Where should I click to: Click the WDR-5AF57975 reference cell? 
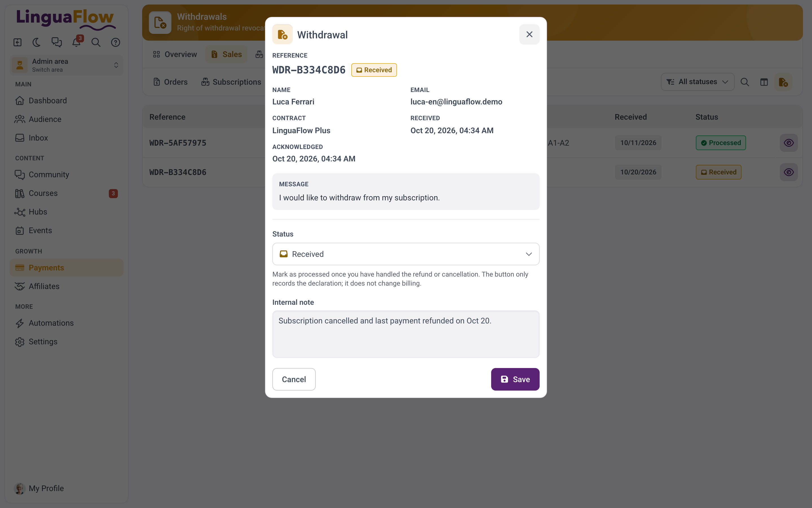[x=178, y=143]
